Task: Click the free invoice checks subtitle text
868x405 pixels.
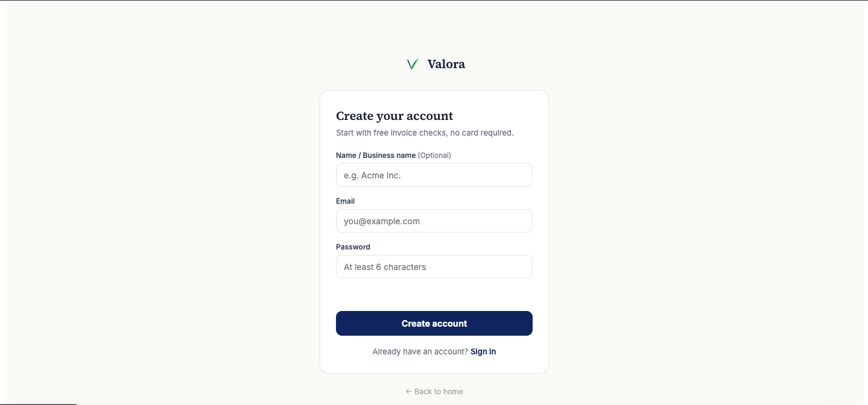Action: coord(425,133)
